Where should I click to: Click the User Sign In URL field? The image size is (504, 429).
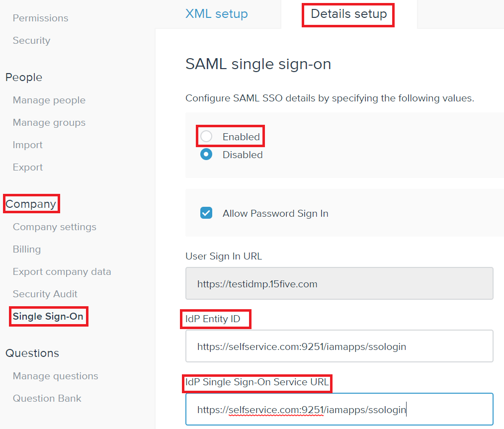coord(339,284)
